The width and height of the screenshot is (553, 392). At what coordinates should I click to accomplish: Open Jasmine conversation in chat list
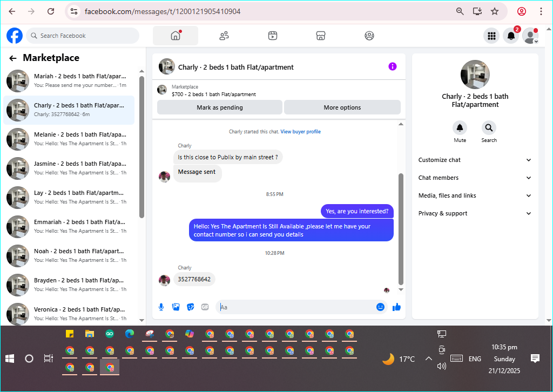[x=69, y=168]
